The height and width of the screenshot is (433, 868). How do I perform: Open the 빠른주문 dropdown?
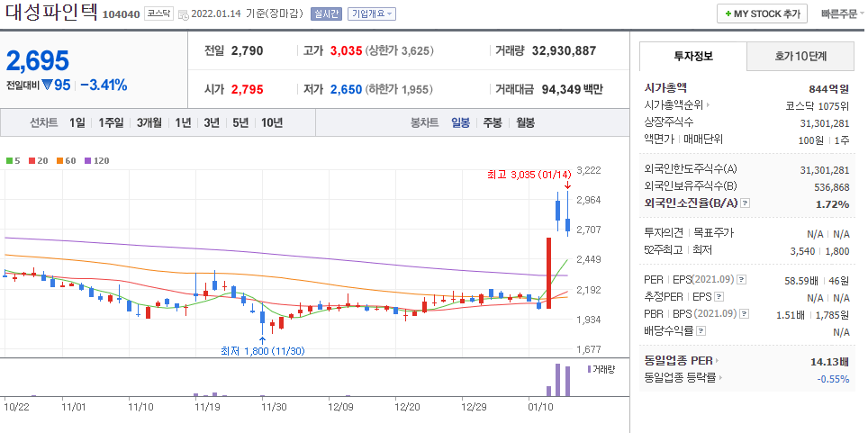tap(842, 14)
